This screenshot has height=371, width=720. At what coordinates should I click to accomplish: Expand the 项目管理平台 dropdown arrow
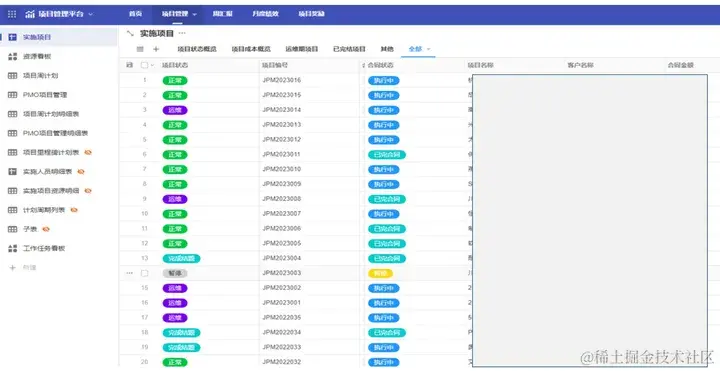90,14
